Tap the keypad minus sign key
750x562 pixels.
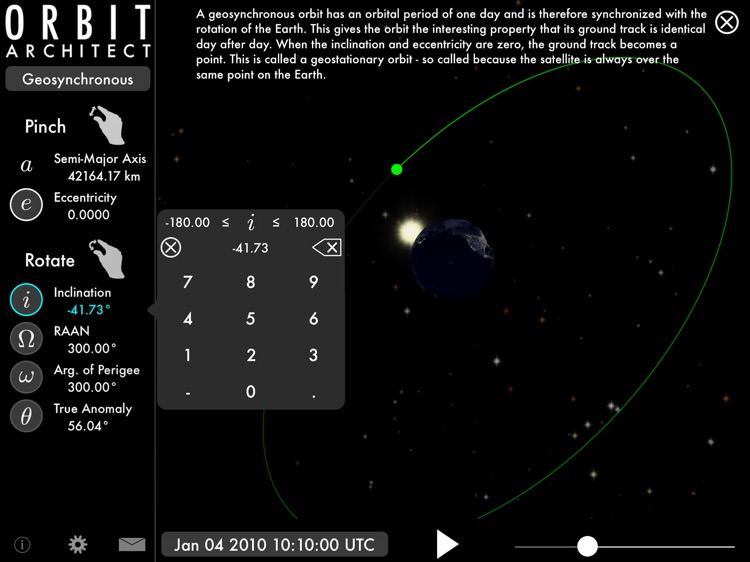pyautogui.click(x=188, y=393)
